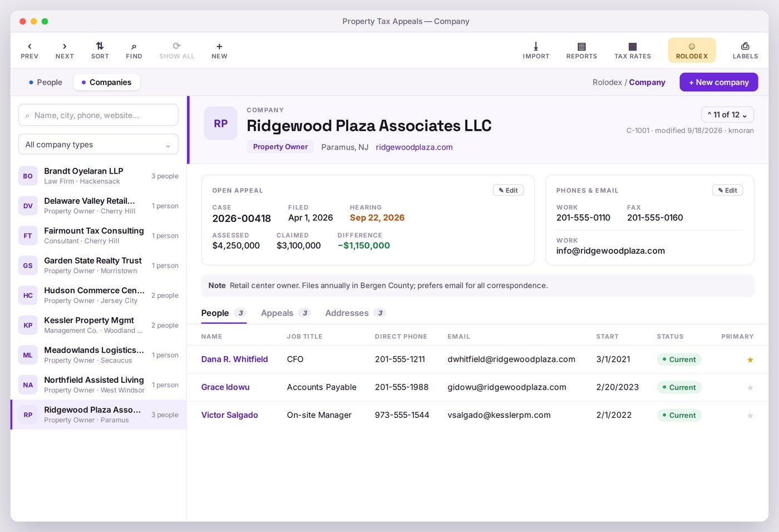The width and height of the screenshot is (779, 532).
Task: Open the Sort tool
Action: coord(100,50)
